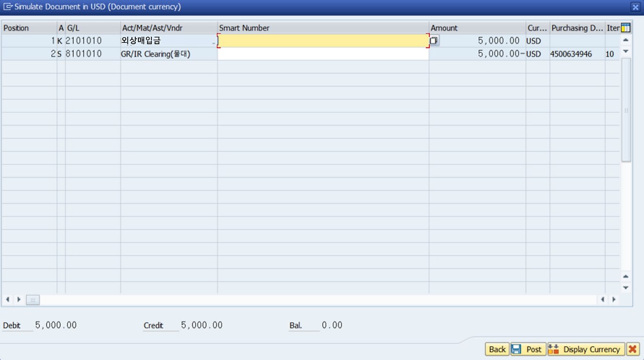This screenshot has width=644, height=360.
Task: Click the dialog title bar menu icon
Action: [8, 7]
